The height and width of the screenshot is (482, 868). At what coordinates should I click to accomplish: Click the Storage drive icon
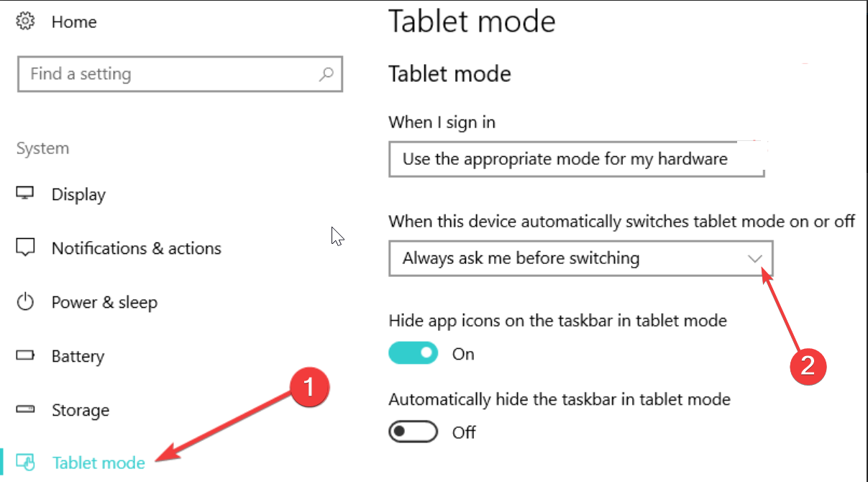(26, 410)
